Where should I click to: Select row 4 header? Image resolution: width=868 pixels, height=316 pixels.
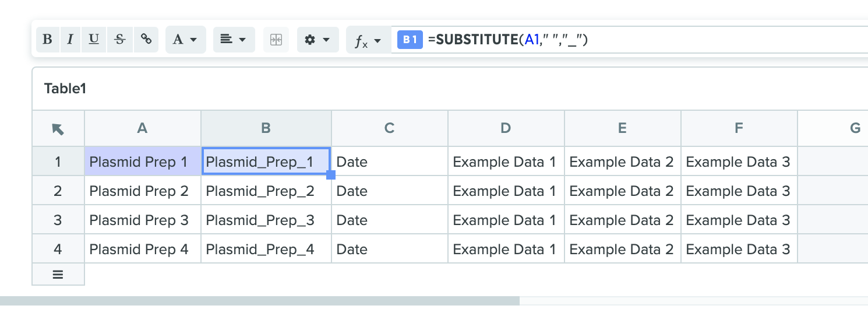58,249
